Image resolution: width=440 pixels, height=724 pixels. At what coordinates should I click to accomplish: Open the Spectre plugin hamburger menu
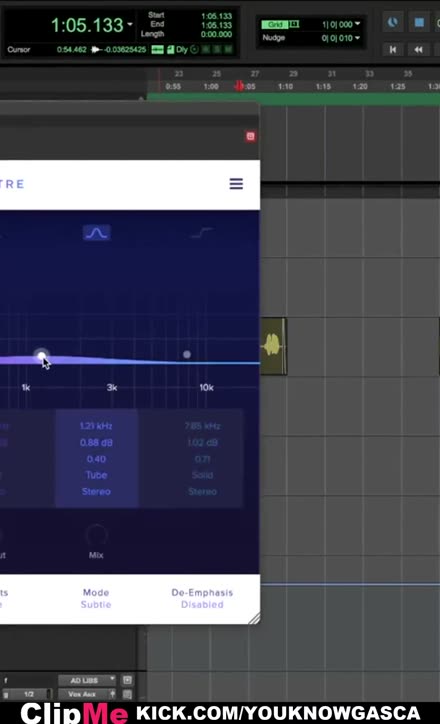click(x=236, y=184)
